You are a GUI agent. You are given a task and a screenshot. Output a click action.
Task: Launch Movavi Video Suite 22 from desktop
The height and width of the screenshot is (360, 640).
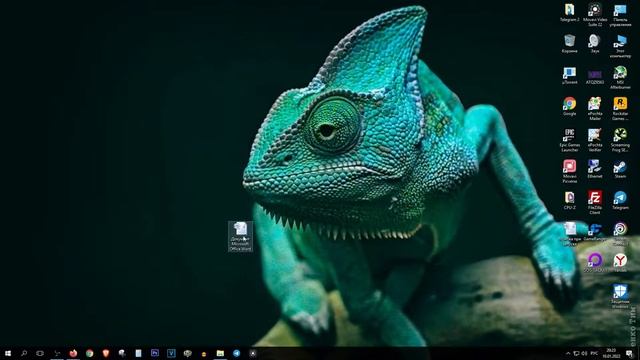[x=595, y=15]
